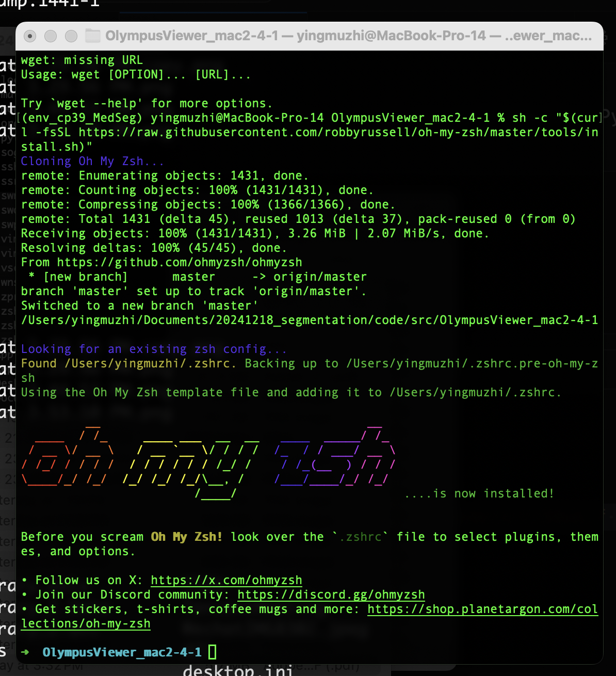This screenshot has height=676, width=616.
Task: Click the 'Receiving objects: 100%' line
Action: click(255, 233)
